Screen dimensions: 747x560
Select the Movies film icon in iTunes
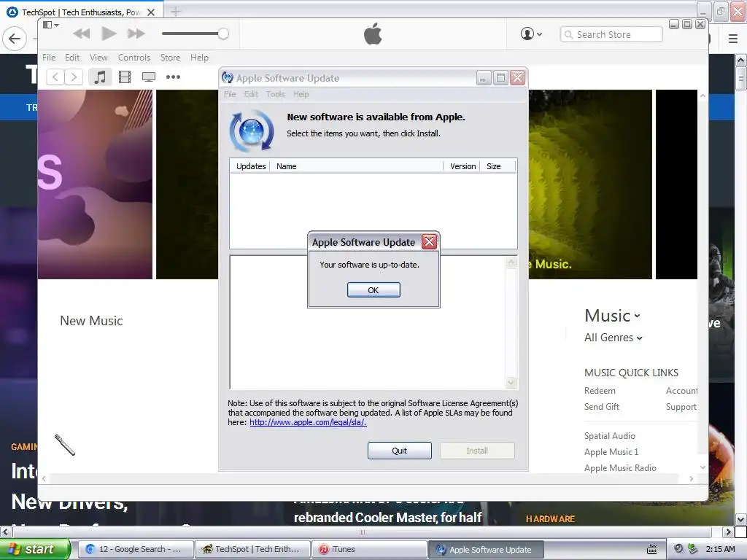click(125, 77)
